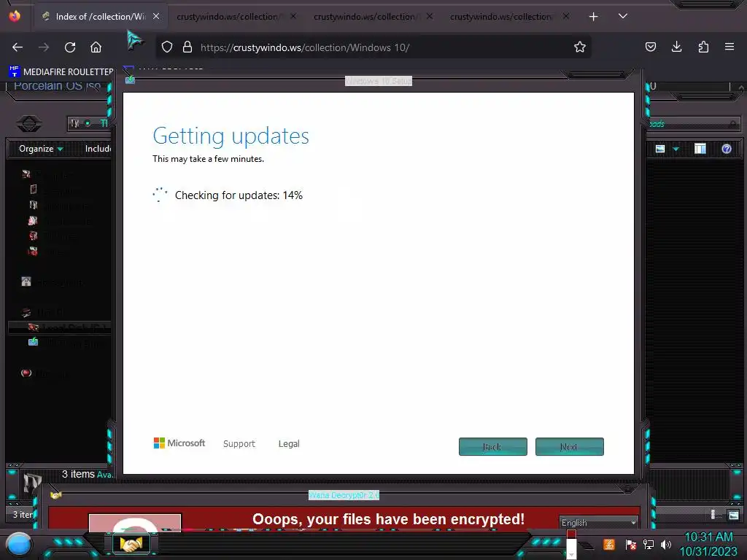
Task: Open the network tray icon
Action: pyautogui.click(x=649, y=544)
